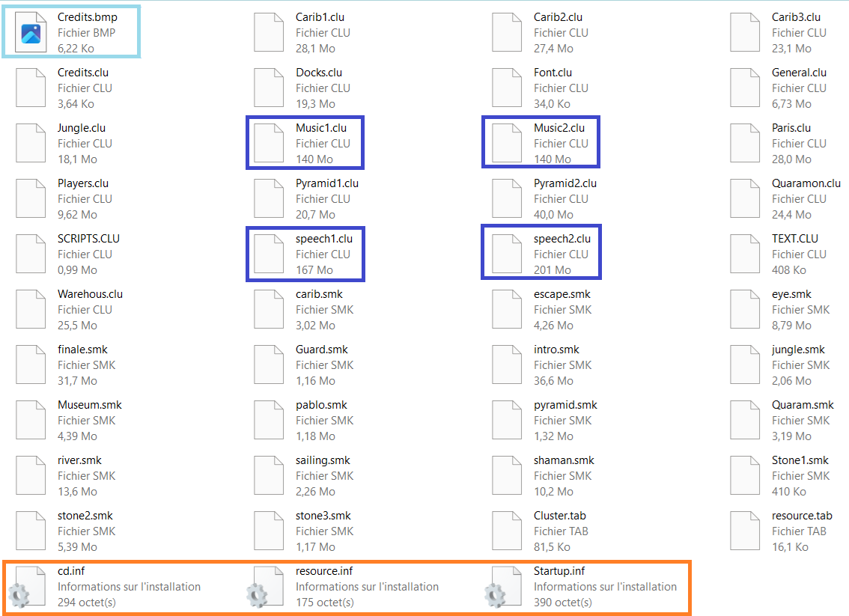Select the Music1.clu file icon

[269, 143]
